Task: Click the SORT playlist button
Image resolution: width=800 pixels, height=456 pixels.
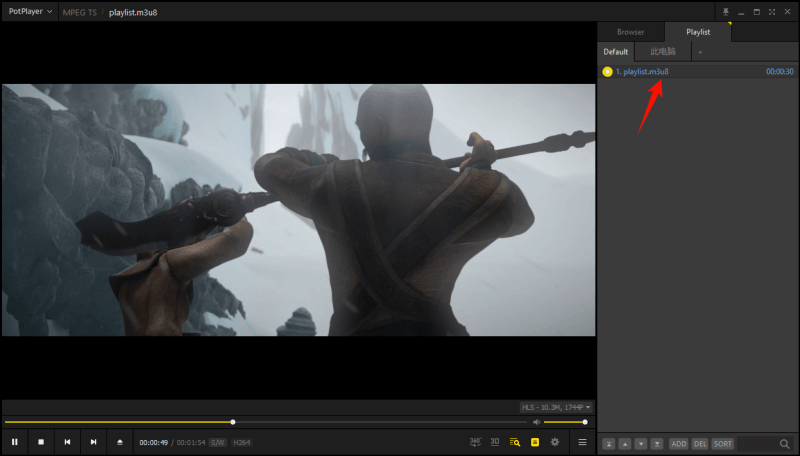Action: [x=723, y=444]
